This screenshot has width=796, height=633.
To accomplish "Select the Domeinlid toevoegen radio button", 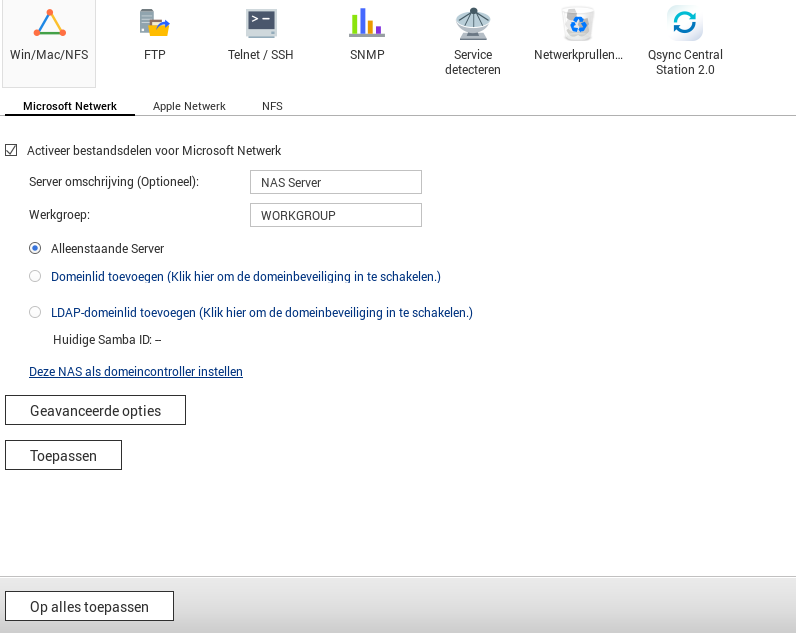I will (35, 276).
